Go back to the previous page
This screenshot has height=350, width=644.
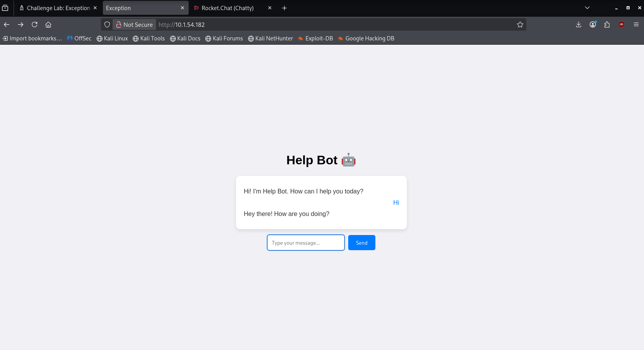click(7, 24)
